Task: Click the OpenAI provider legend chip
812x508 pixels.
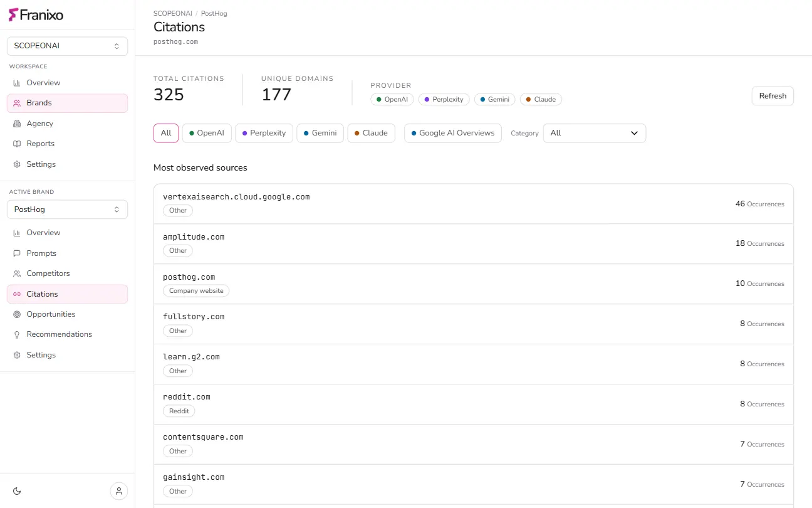Action: coord(392,99)
